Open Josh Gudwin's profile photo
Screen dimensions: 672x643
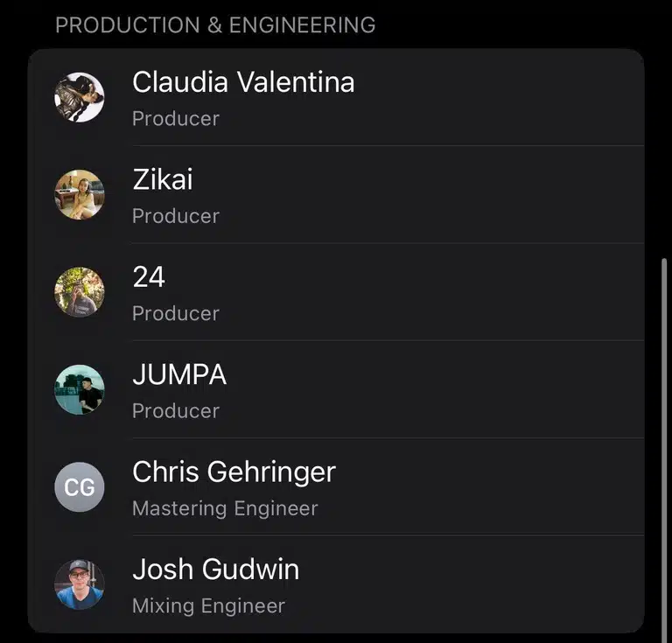pos(80,584)
